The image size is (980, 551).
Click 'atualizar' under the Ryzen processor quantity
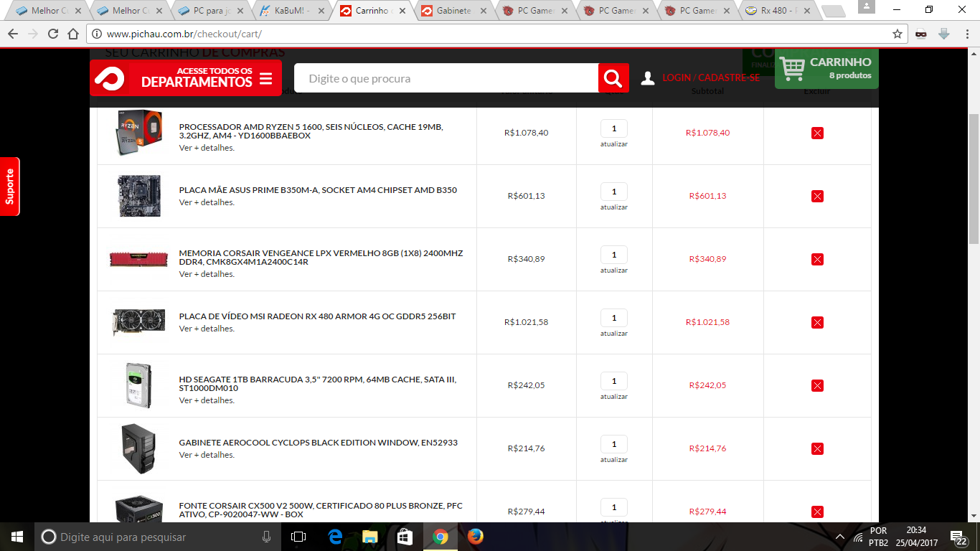click(x=614, y=144)
